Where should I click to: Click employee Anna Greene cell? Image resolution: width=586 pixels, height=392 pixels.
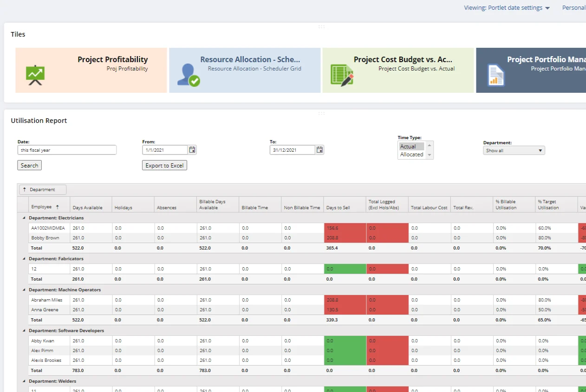coord(49,309)
